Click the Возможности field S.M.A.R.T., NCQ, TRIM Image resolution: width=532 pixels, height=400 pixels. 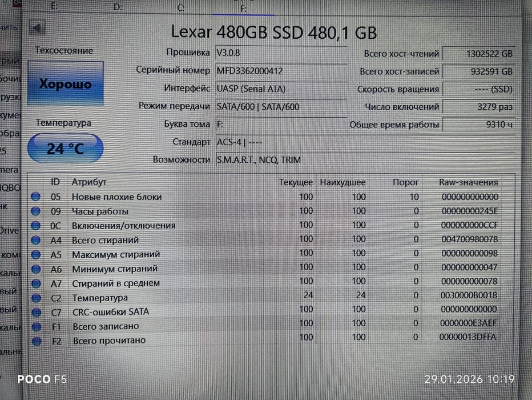[365, 159]
